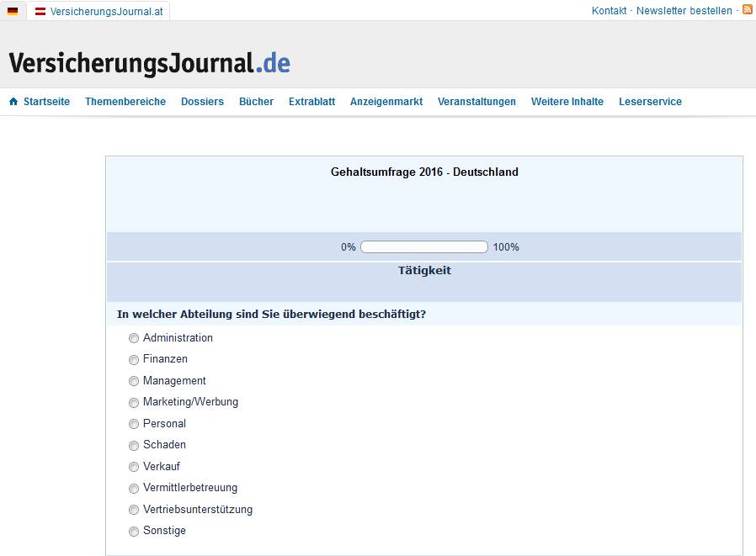The image size is (756, 556).
Task: Open the Weitere Inhalte menu
Action: click(567, 102)
